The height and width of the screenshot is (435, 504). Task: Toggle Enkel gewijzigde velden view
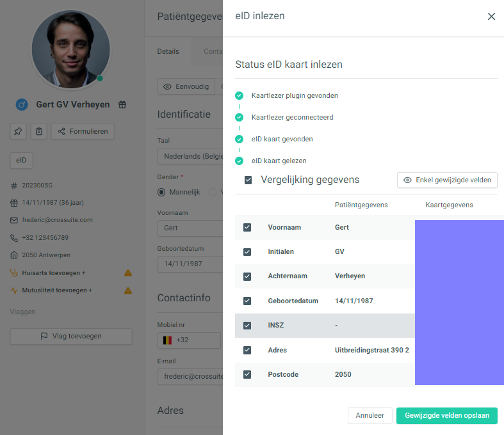pyautogui.click(x=447, y=180)
